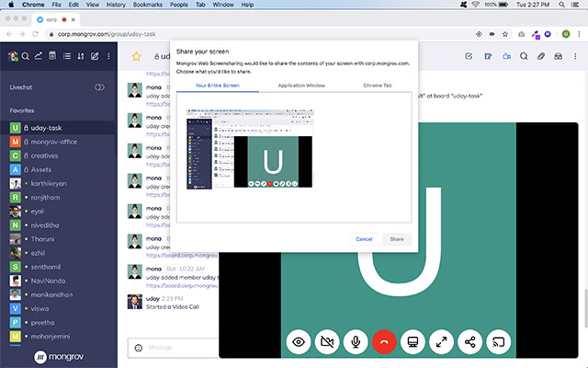588x368 pixels.
Task: Select the entire screen preview thumbnail
Action: click(250, 149)
